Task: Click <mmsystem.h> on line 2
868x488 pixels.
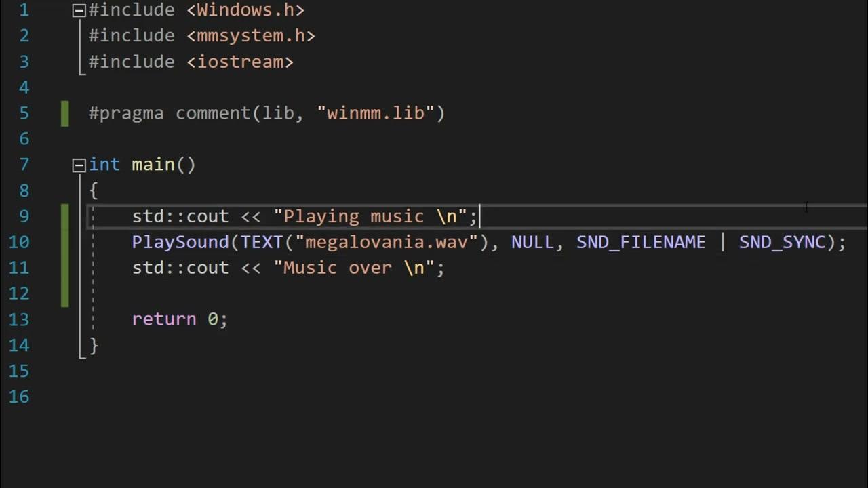Action: (x=251, y=35)
